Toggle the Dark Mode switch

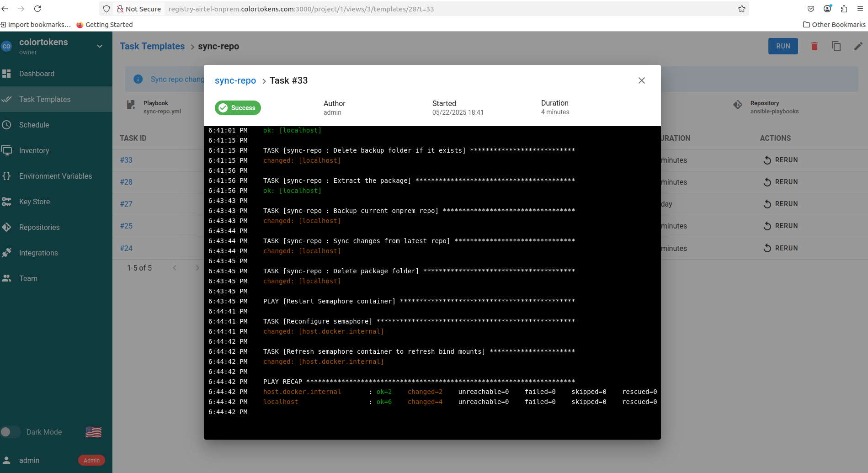(x=10, y=432)
